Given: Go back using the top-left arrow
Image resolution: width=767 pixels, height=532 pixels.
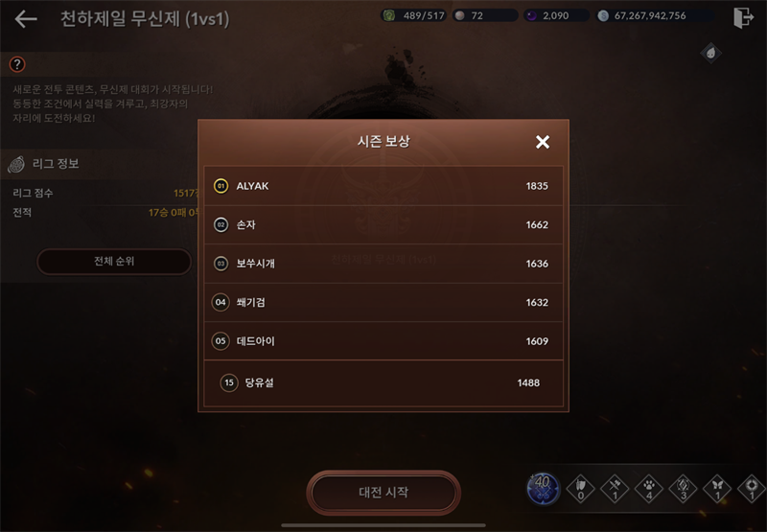Looking at the screenshot, I should 26,19.
